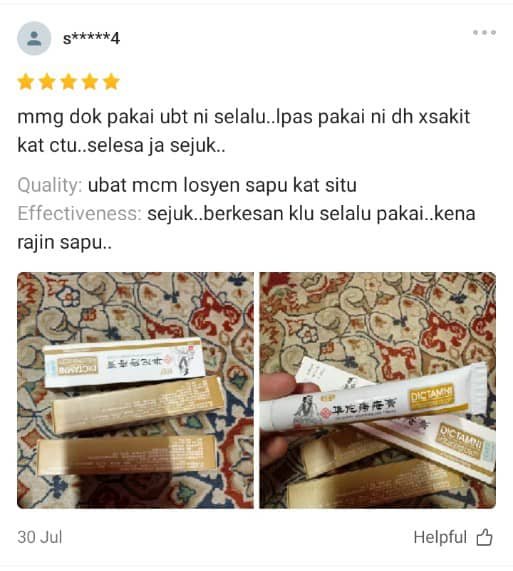Open left photo of cream boxes
Screen dimensions: 513x571
pyautogui.click(x=135, y=390)
